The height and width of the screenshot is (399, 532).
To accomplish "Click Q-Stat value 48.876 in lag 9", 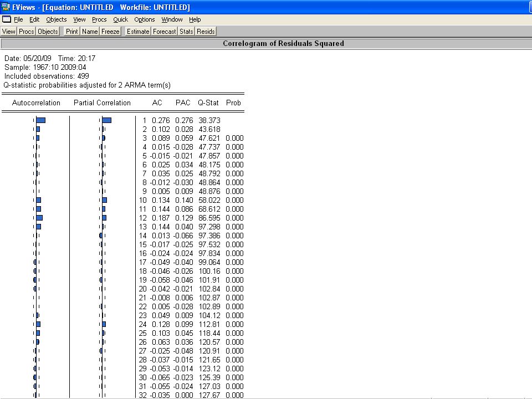I will 209,191.
